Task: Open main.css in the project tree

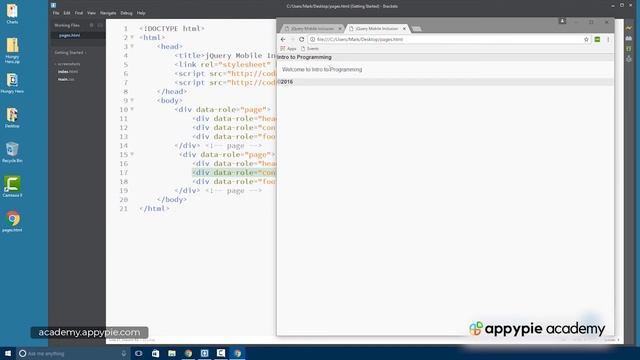Action: pos(66,80)
